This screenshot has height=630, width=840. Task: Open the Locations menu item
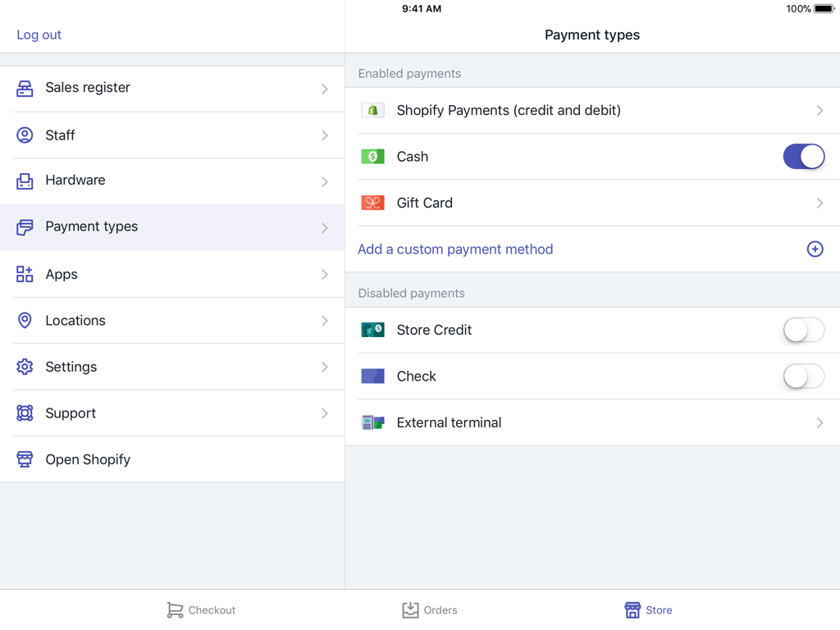click(172, 321)
